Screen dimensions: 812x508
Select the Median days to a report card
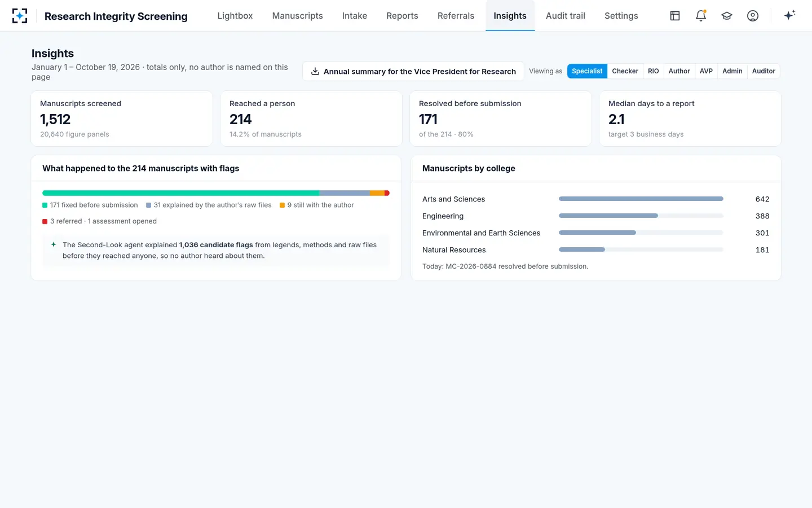[x=690, y=119]
